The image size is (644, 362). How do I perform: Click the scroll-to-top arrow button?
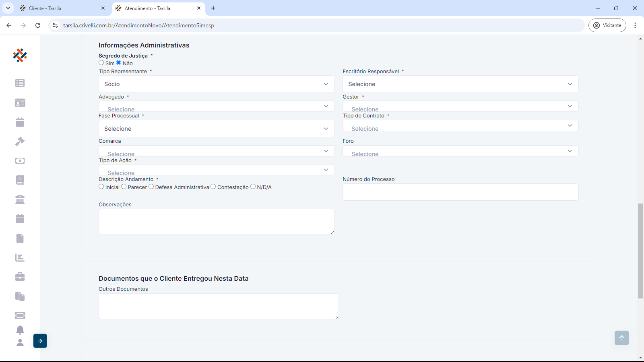621,338
